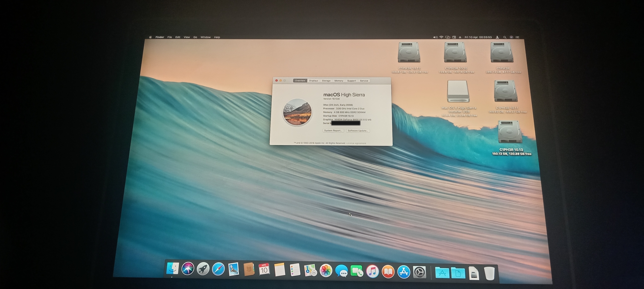Click the System Report... button
The width and height of the screenshot is (644, 289).
tap(333, 131)
